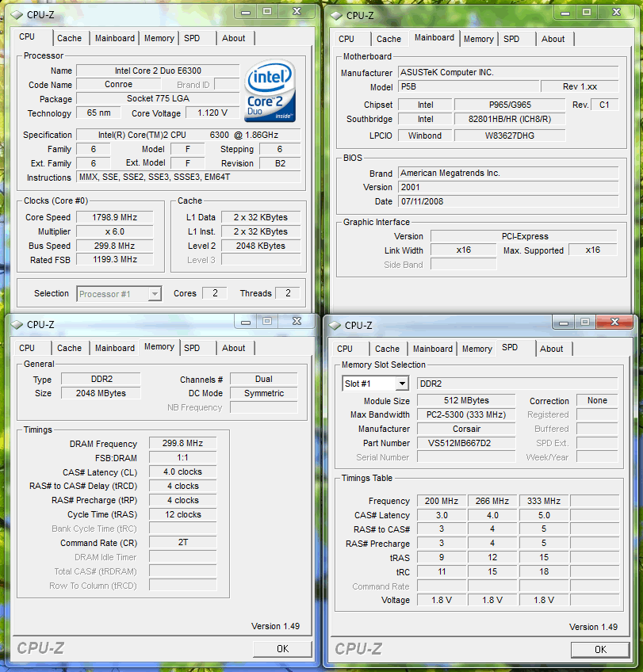Click the '266 MHz' frequency column in Timings Table

(492, 501)
